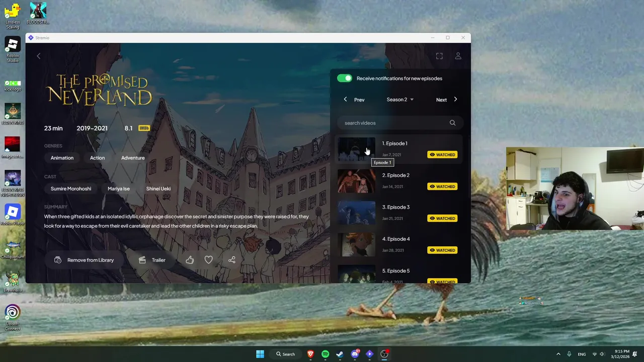Toggle new episode notifications off
The height and width of the screenshot is (362, 644).
click(x=345, y=78)
